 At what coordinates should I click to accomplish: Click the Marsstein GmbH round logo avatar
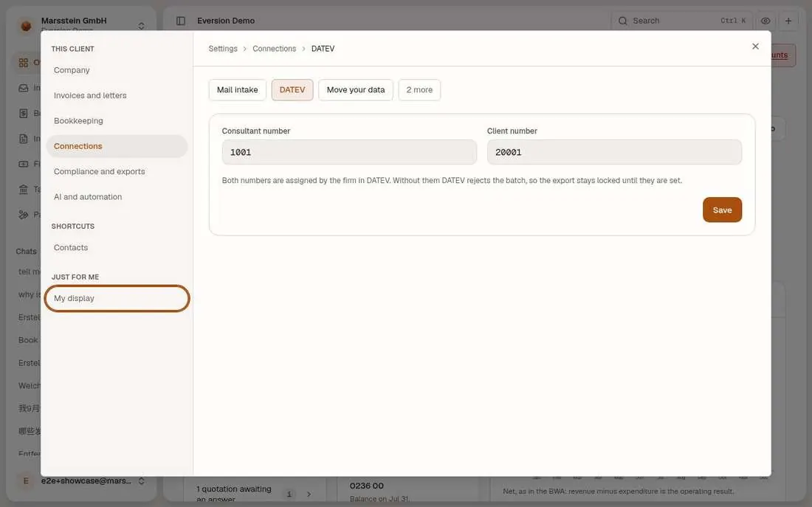coord(26,25)
